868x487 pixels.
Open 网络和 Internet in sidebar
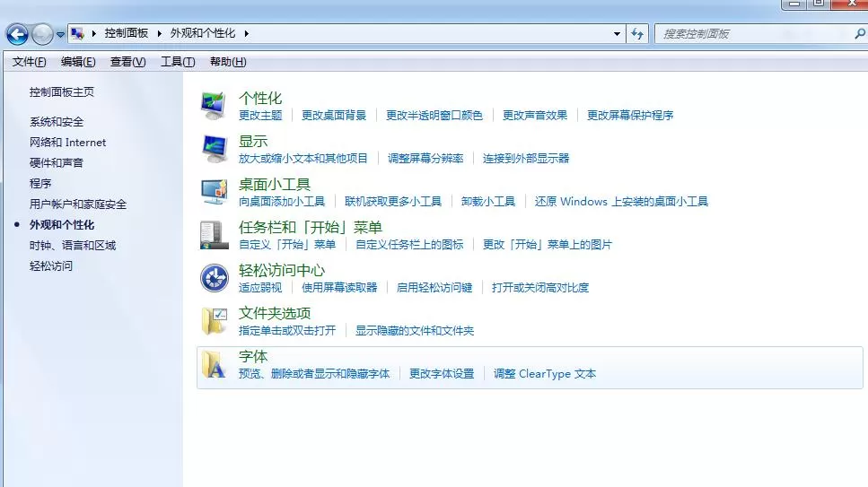(67, 143)
